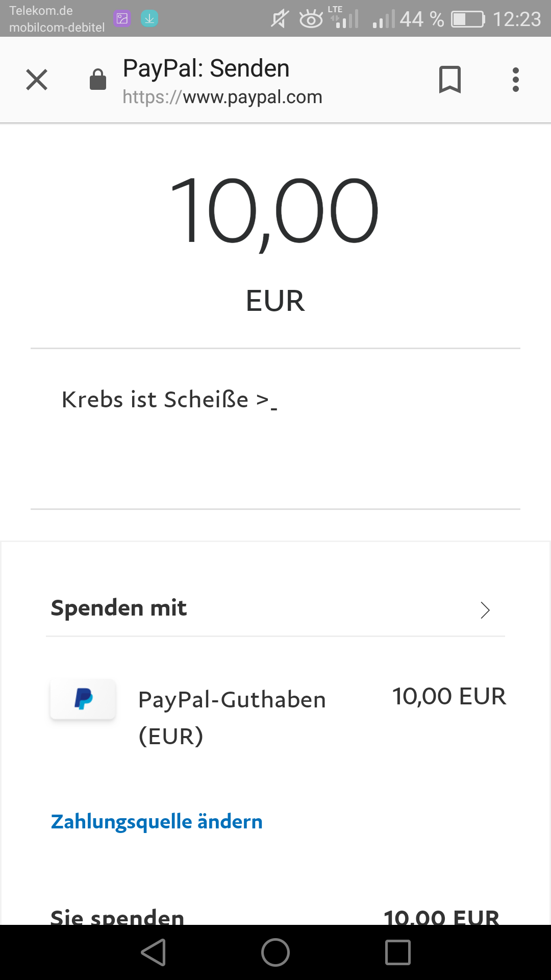
Task: Tap the purple screenshot notification icon
Action: point(122,19)
